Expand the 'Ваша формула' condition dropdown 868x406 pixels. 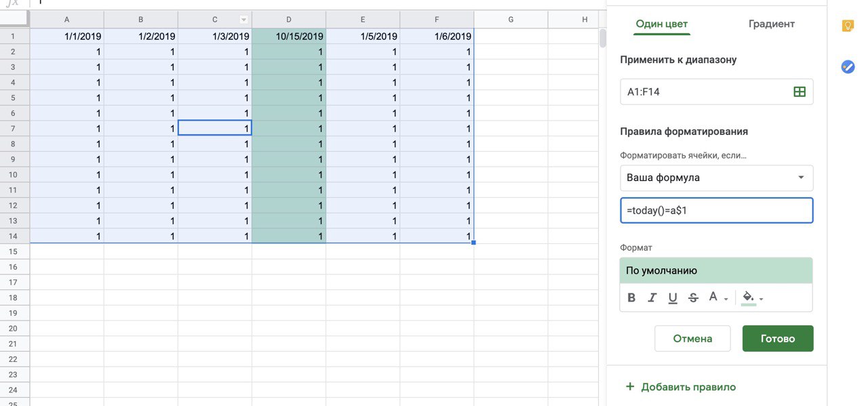tap(716, 178)
